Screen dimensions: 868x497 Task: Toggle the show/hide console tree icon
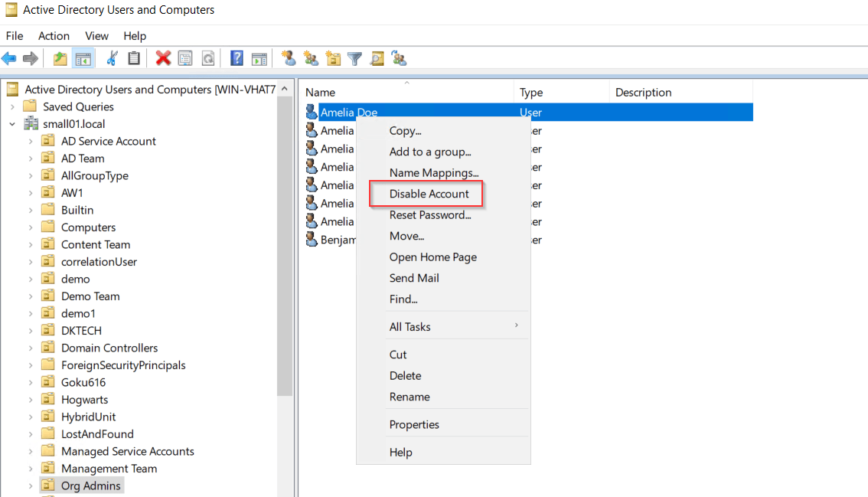(x=83, y=58)
